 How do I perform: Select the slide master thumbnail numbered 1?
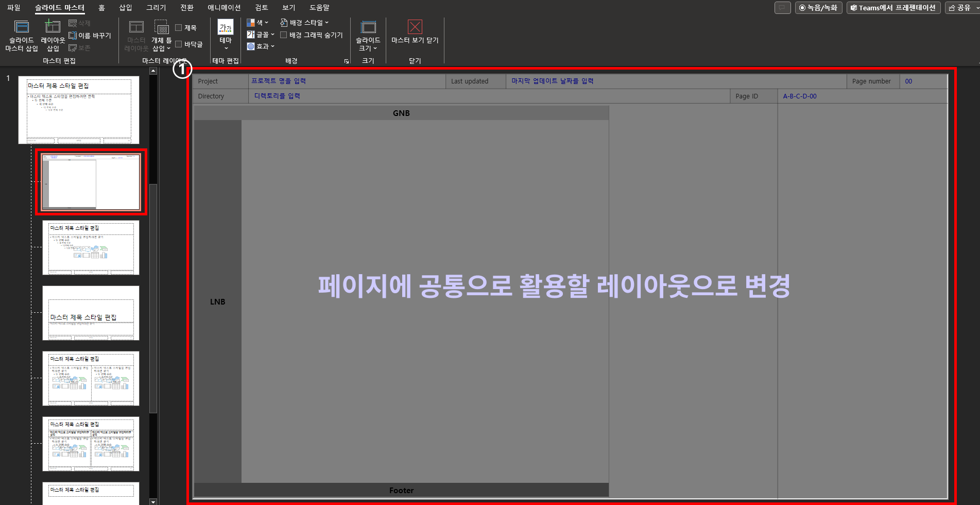coord(79,110)
